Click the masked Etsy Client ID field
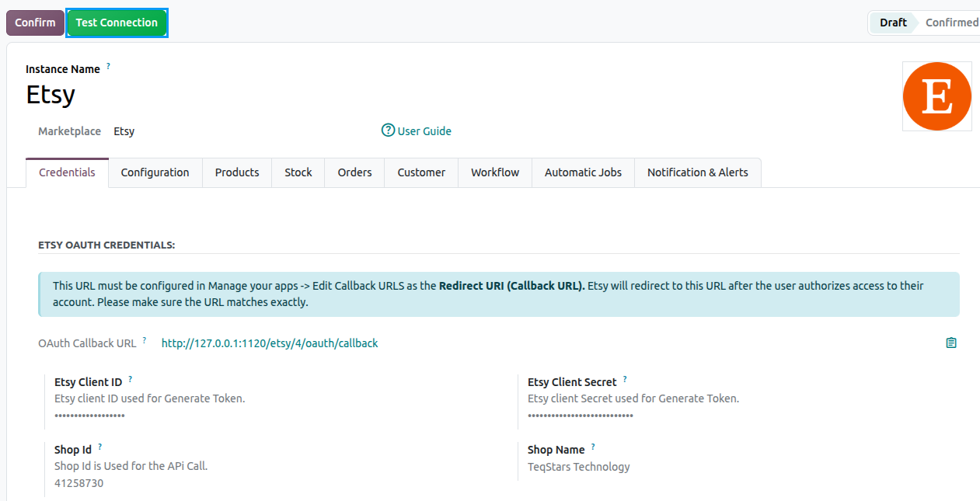This screenshot has height=501, width=980. (x=89, y=416)
